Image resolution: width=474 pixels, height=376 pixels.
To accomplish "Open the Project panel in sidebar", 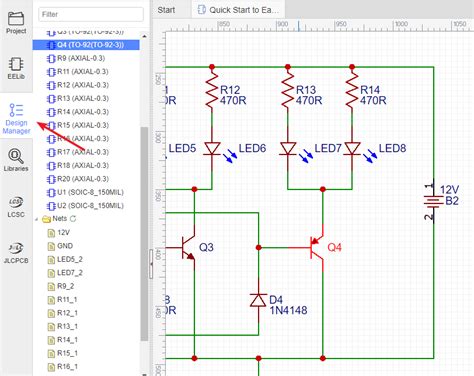I will tap(16, 23).
